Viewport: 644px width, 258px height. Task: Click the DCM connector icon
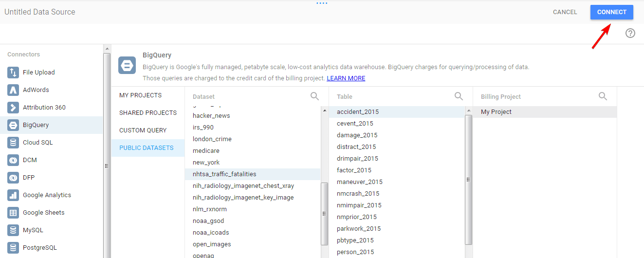coord(13,160)
